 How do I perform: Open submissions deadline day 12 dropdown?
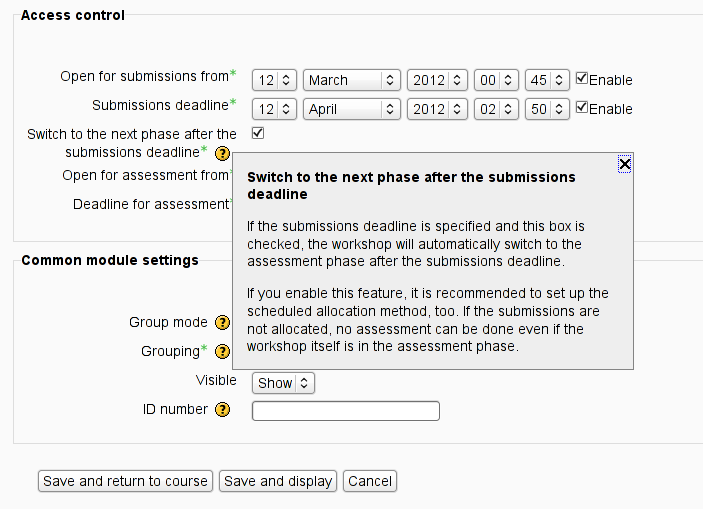274,109
